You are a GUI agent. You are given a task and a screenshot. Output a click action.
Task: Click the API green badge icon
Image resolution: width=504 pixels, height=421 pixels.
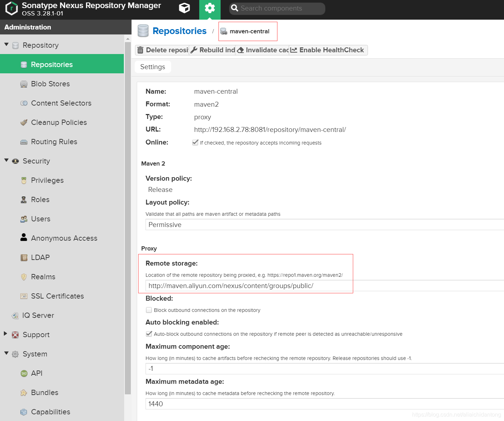click(x=24, y=373)
